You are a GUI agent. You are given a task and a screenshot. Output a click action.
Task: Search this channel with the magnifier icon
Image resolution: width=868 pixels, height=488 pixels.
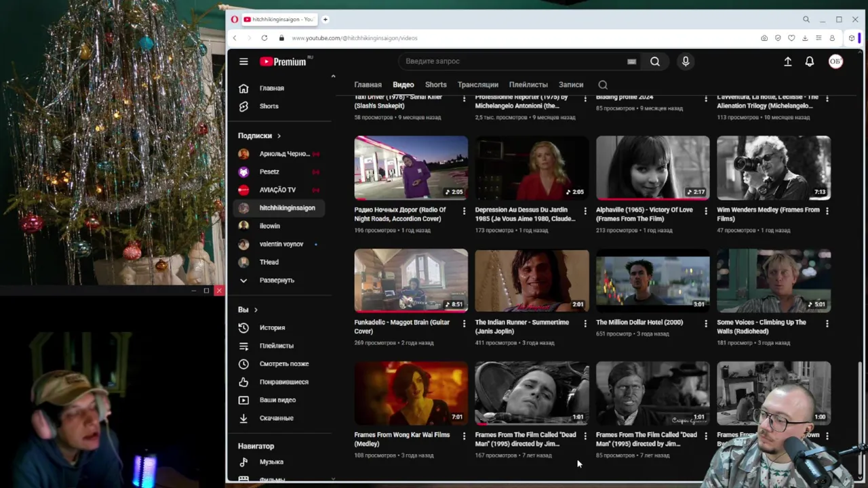coord(603,85)
